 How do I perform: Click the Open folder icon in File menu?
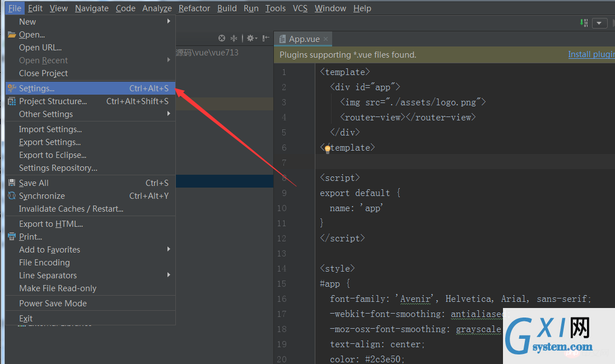pyautogui.click(x=12, y=35)
